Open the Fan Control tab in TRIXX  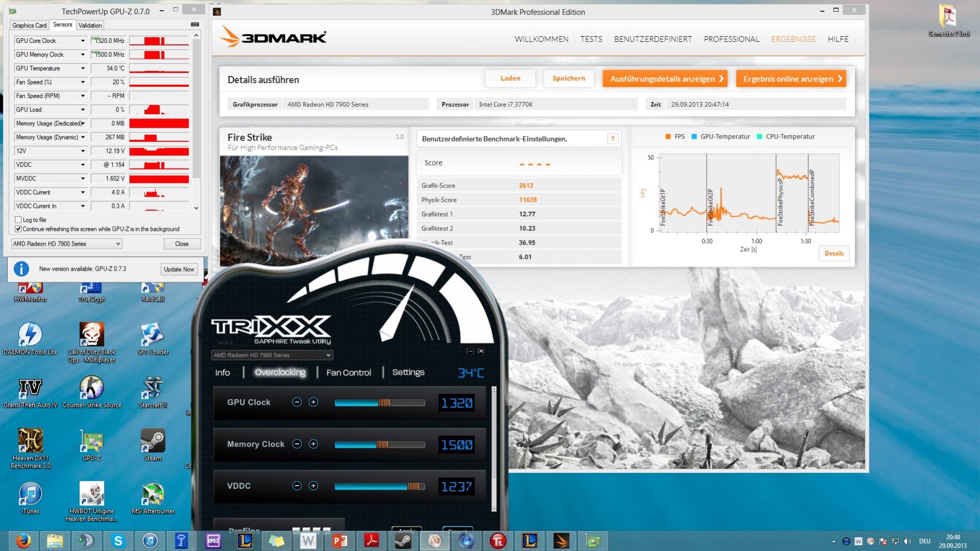349,372
